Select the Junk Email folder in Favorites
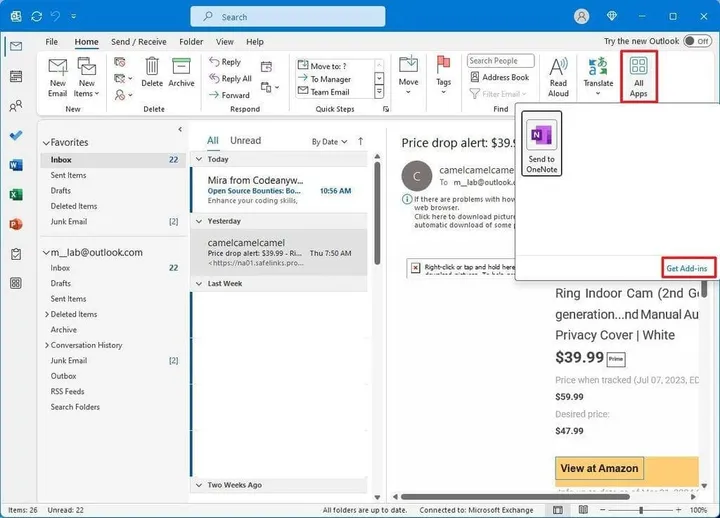This screenshot has height=518, width=720. (x=69, y=221)
